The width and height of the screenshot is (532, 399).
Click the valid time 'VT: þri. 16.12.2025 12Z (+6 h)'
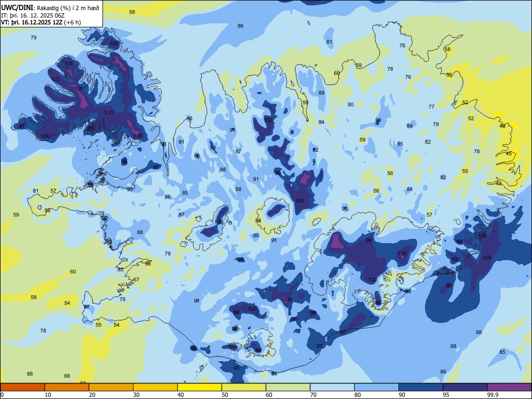tap(41, 22)
